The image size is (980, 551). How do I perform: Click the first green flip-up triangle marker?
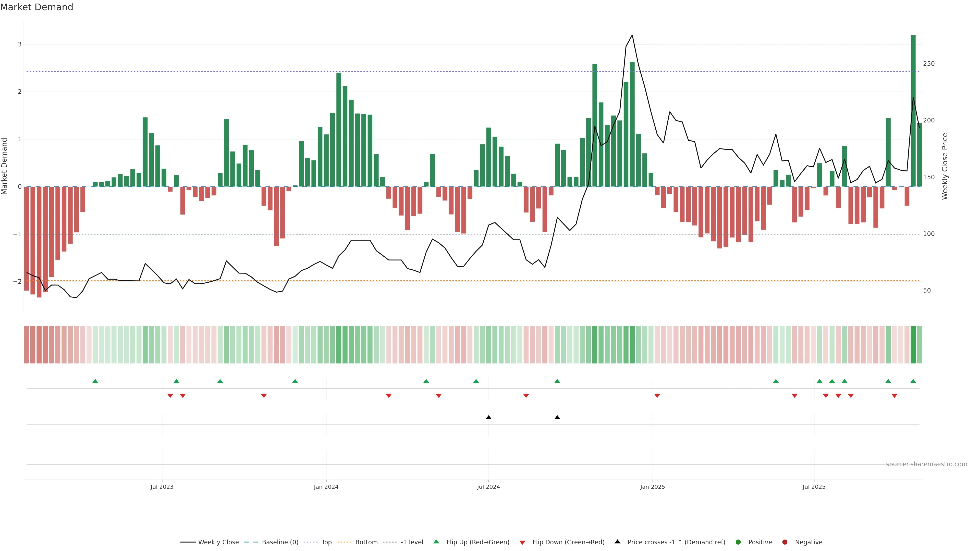tap(95, 381)
